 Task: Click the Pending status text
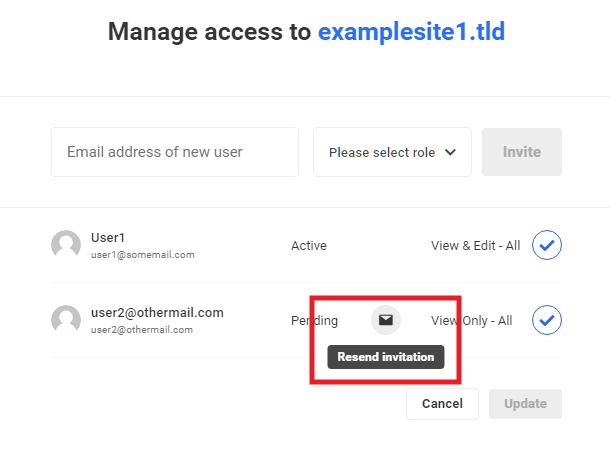[314, 321]
